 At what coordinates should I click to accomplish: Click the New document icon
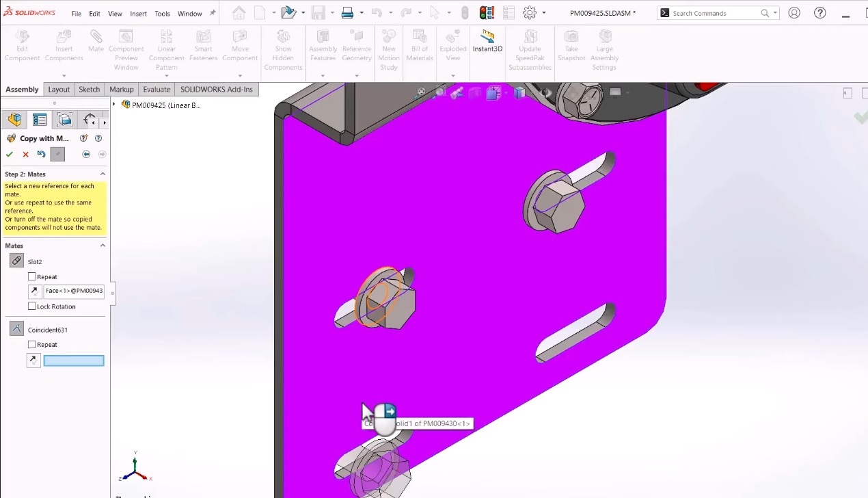click(x=260, y=12)
